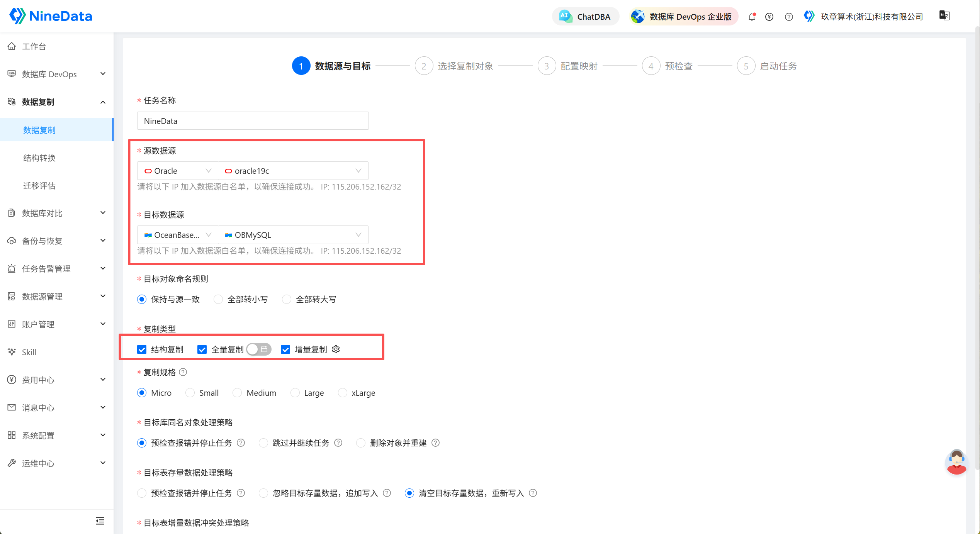The width and height of the screenshot is (980, 534).
Task: Click the yen billing icon in header
Action: click(x=769, y=17)
